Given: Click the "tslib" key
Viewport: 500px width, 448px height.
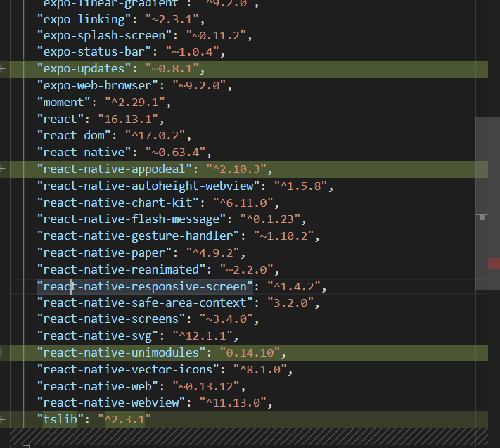Looking at the screenshot, I should click(x=60, y=419).
